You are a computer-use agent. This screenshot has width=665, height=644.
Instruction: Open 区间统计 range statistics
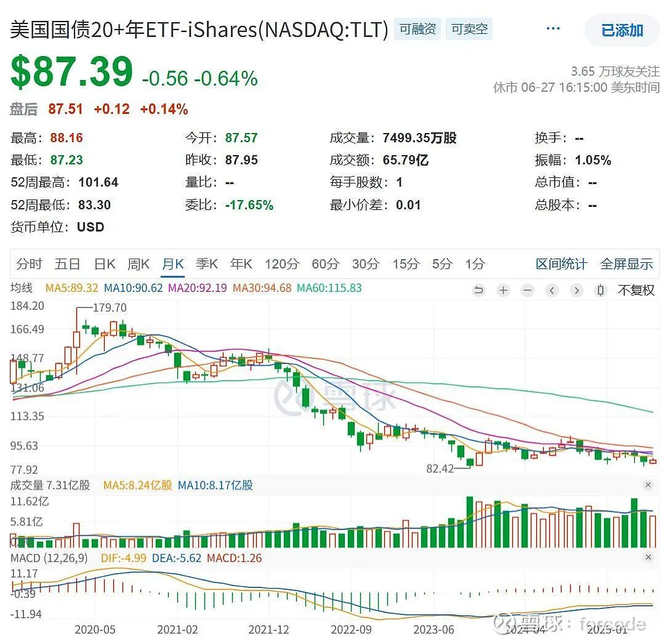coord(561,264)
